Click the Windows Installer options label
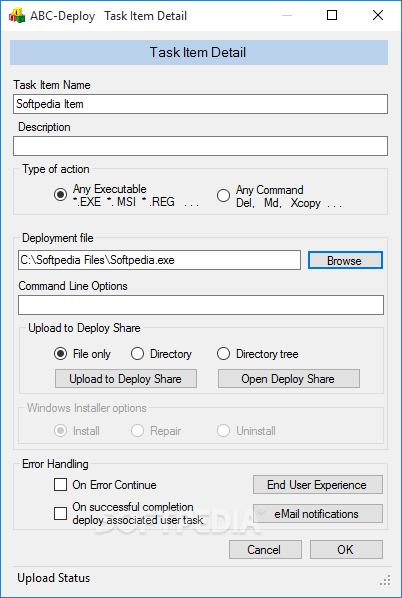 [x=87, y=408]
